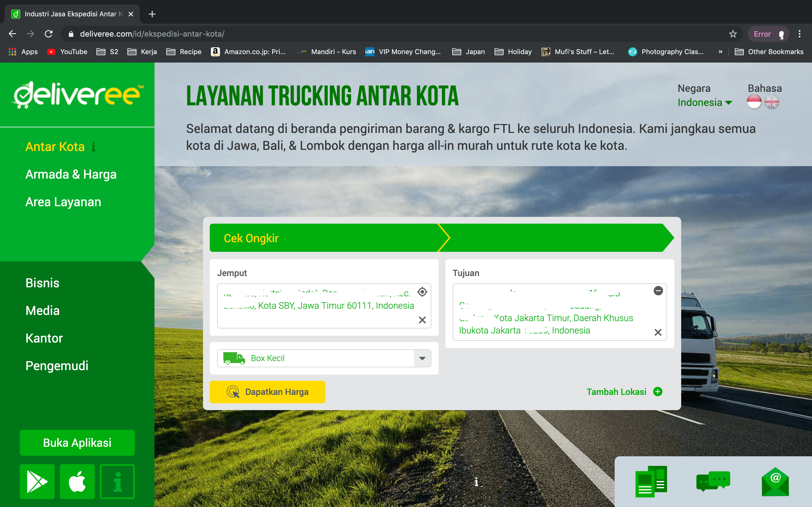Switch language to Indonesian flag
This screenshot has height=507, width=812.
click(754, 102)
